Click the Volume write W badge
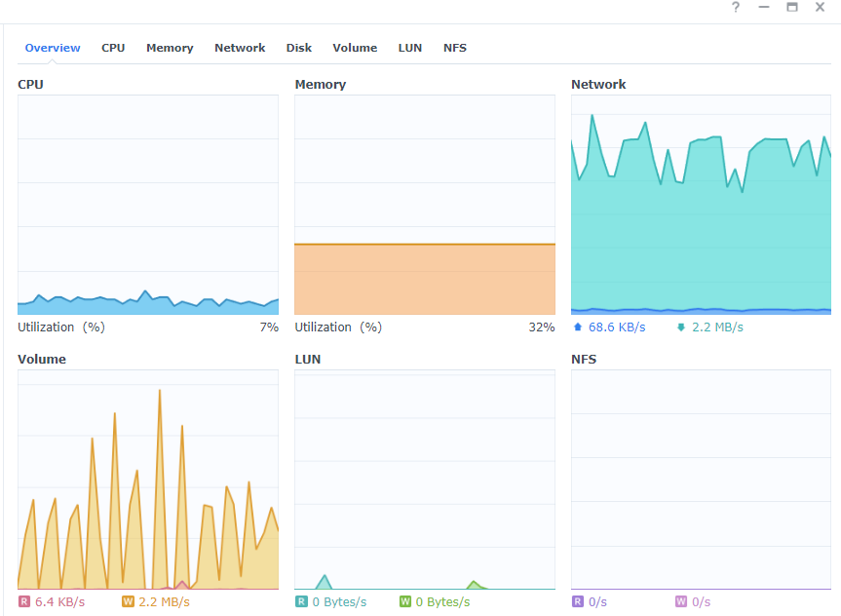The height and width of the screenshot is (616, 841). pyautogui.click(x=128, y=602)
